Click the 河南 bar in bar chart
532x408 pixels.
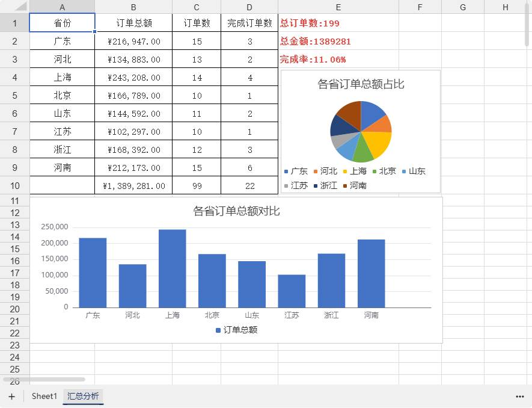[371, 273]
